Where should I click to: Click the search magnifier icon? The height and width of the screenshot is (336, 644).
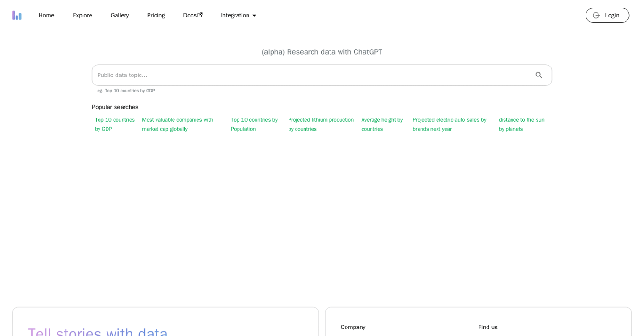(x=538, y=75)
